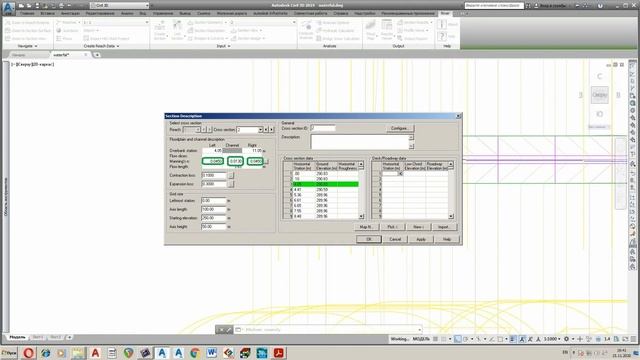Viewport: 640px width, 360px height.
Task: Open the Вставка ribbon tab
Action: 48,13
